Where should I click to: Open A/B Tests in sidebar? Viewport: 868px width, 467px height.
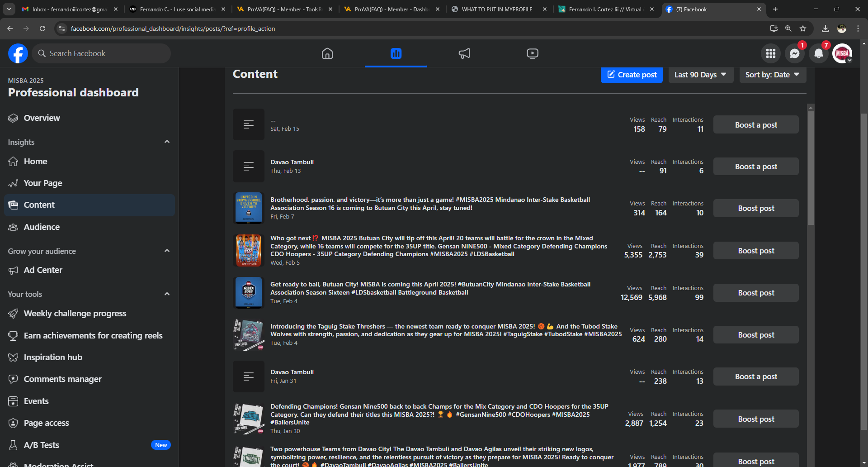pos(90,445)
